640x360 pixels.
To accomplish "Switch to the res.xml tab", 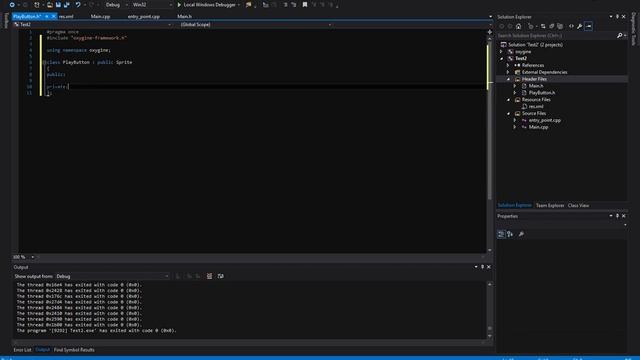I will [66, 16].
